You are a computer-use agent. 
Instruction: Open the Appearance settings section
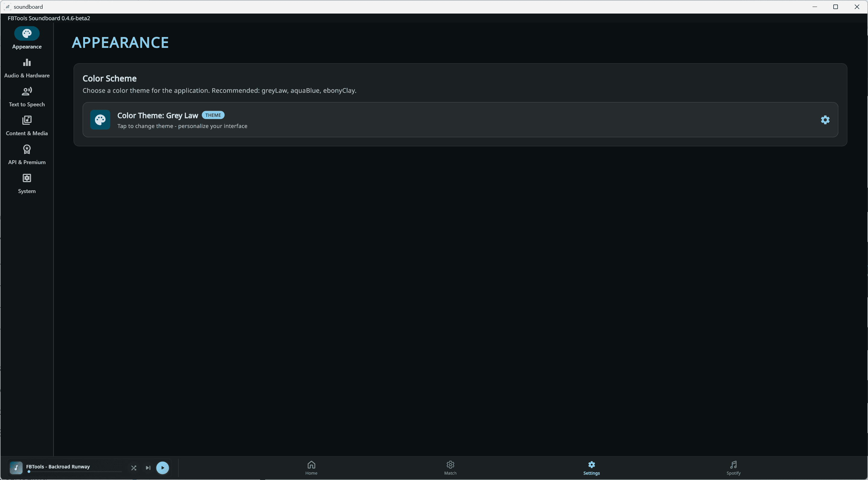[27, 38]
